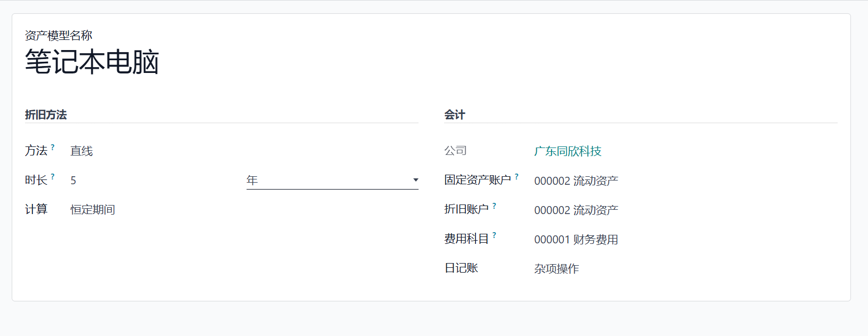Open the 年 duration unit dropdown
The width and height of the screenshot is (868, 336).
(x=332, y=181)
